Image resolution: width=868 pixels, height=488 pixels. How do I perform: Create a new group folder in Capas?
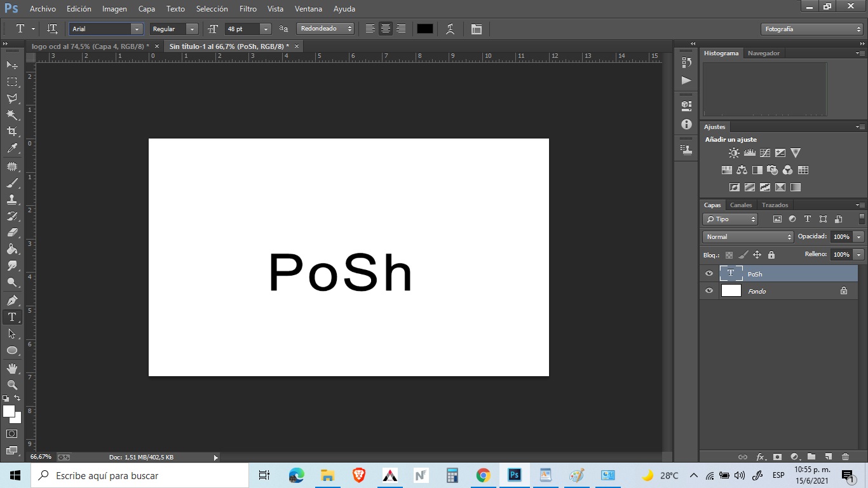811,456
